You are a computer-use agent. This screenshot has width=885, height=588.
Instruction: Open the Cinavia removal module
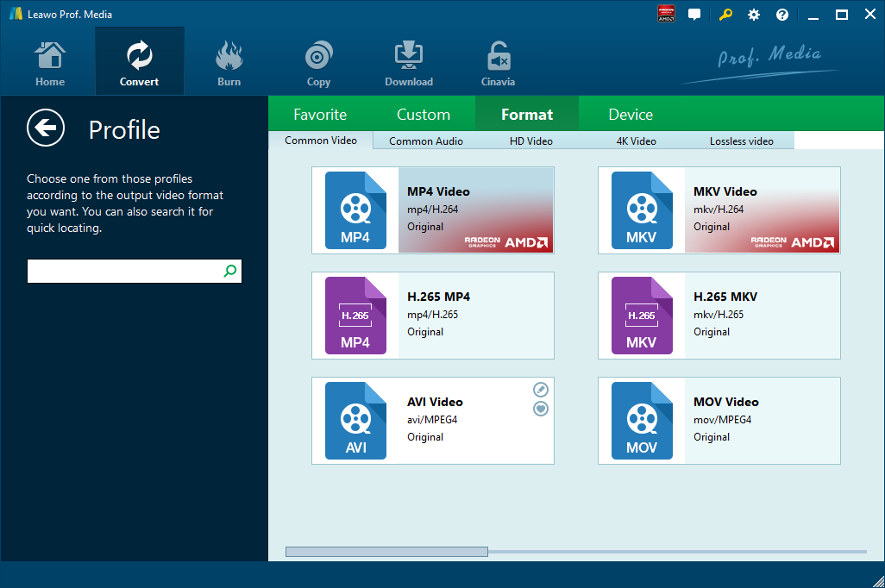498,64
